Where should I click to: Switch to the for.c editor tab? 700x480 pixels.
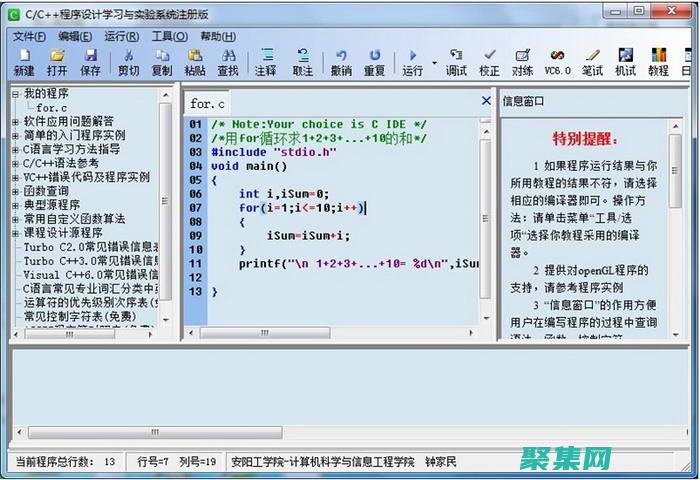point(208,103)
